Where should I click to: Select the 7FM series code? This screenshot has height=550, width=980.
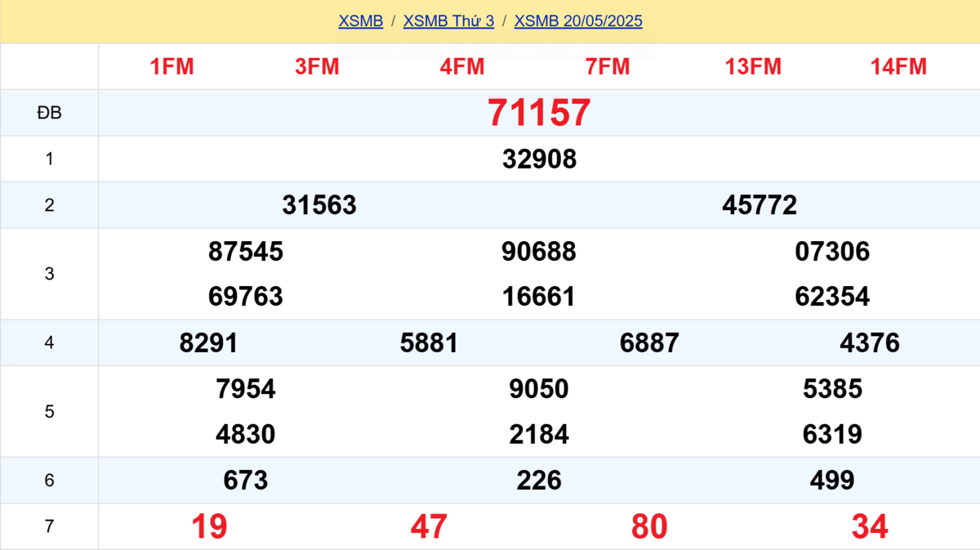pos(608,67)
